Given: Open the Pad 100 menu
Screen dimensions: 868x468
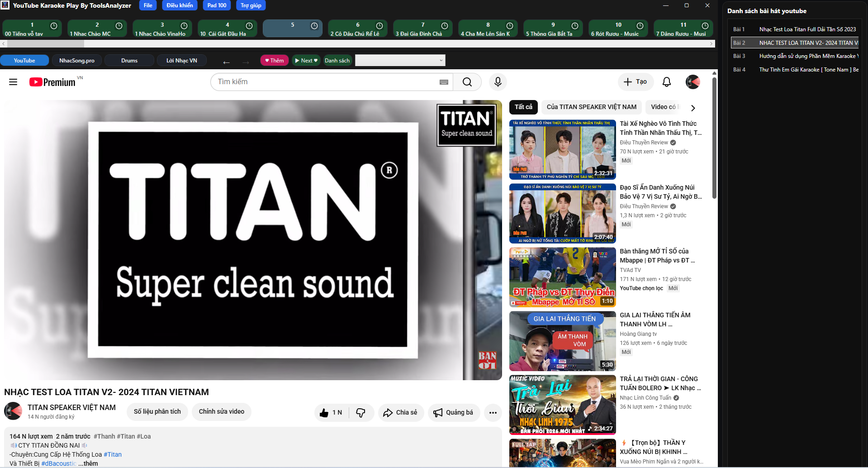Looking at the screenshot, I should coord(217,5).
